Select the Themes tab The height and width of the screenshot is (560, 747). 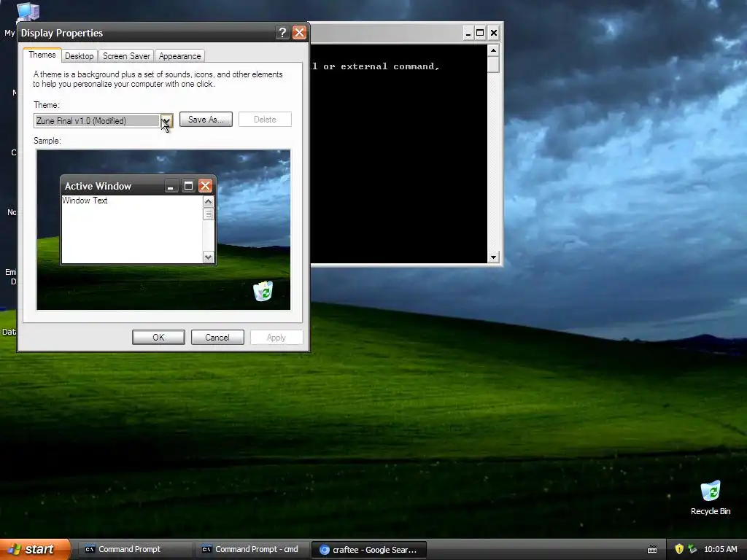(42, 55)
